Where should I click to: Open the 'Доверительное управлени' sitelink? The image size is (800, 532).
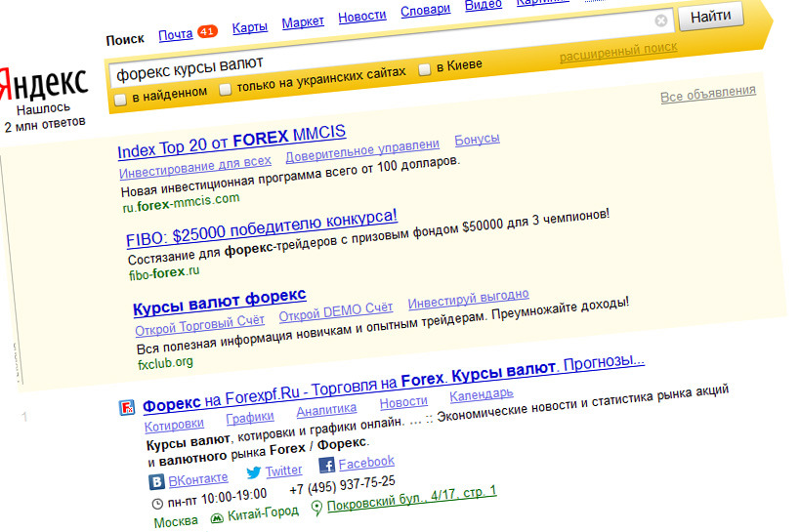pos(362,151)
